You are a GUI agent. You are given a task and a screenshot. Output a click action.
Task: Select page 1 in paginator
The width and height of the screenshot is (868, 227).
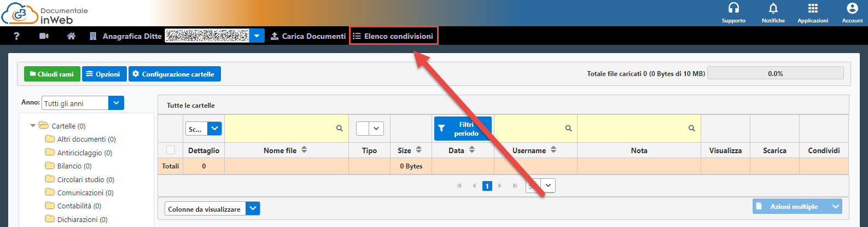(487, 186)
